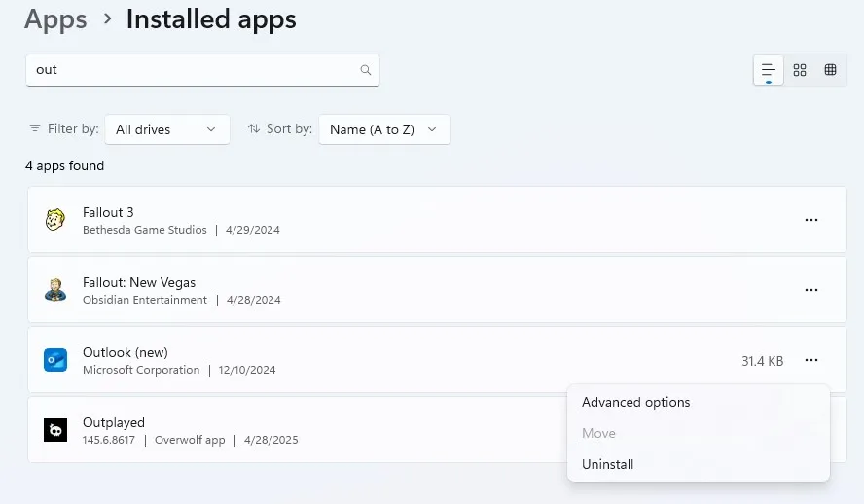Click the Installed apps heading

tap(211, 19)
